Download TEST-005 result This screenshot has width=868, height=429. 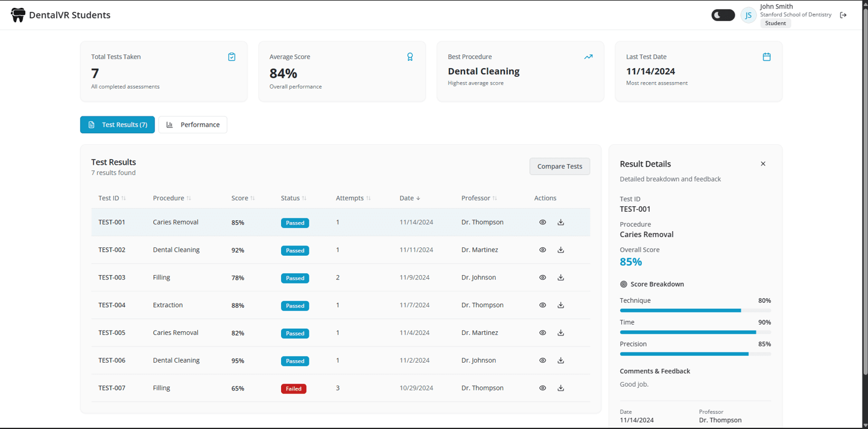(561, 333)
